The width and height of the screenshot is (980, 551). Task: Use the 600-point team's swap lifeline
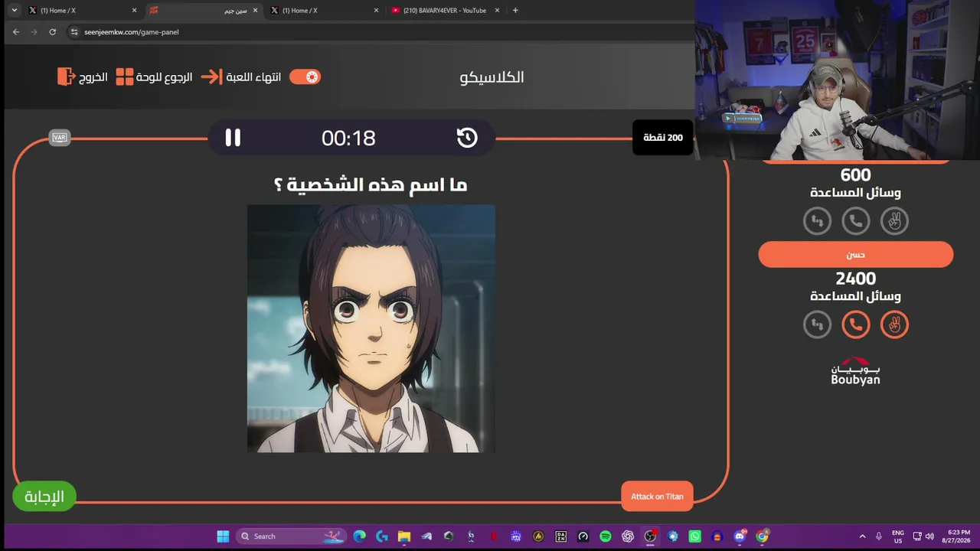(818, 221)
